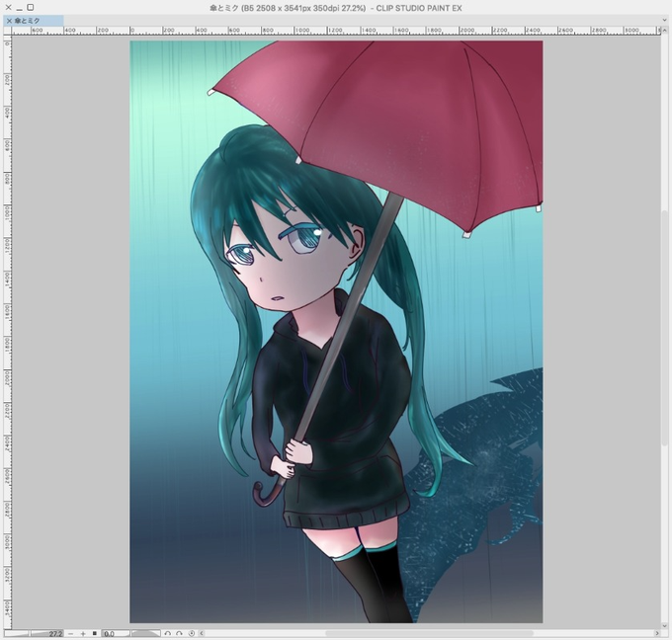Adjust the rotation angle slider

(x=145, y=633)
